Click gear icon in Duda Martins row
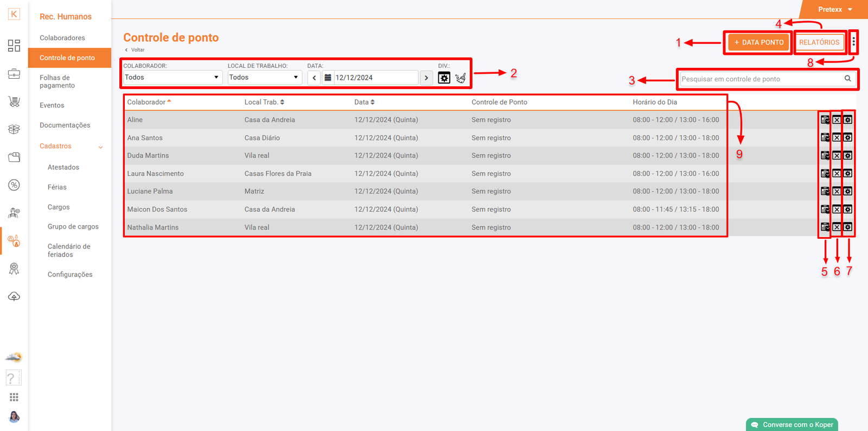The height and width of the screenshot is (431, 868). point(848,156)
